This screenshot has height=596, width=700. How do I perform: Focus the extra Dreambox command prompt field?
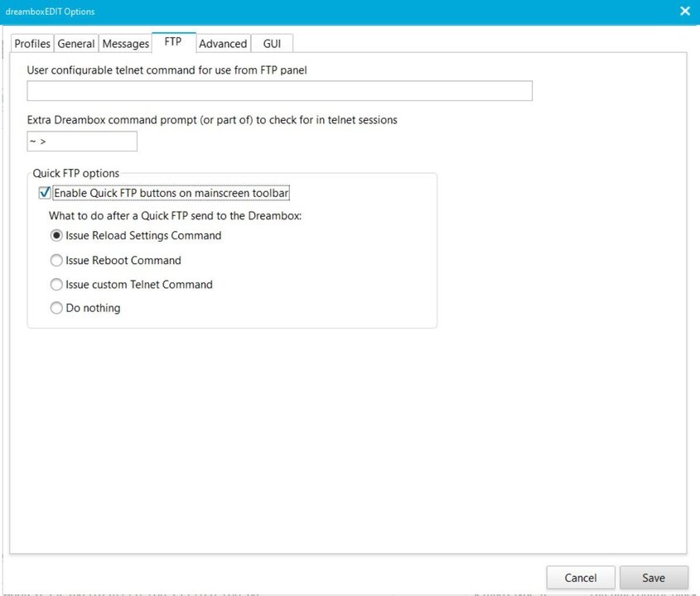pyautogui.click(x=82, y=142)
